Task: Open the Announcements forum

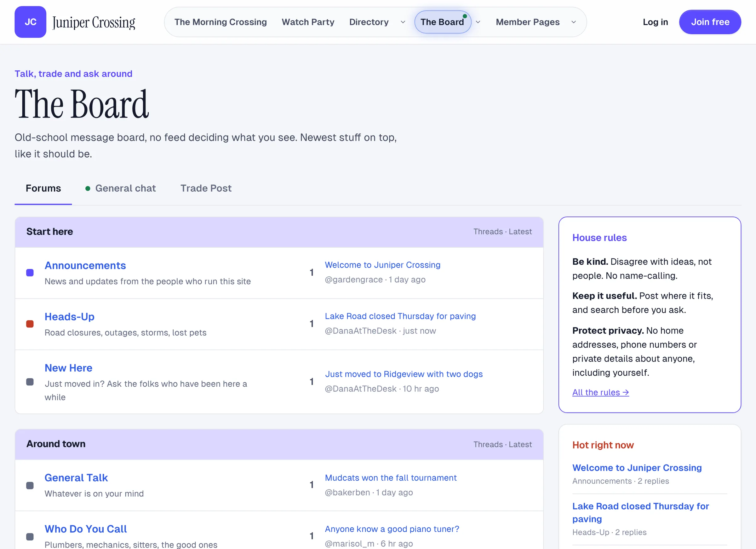Action: point(85,265)
